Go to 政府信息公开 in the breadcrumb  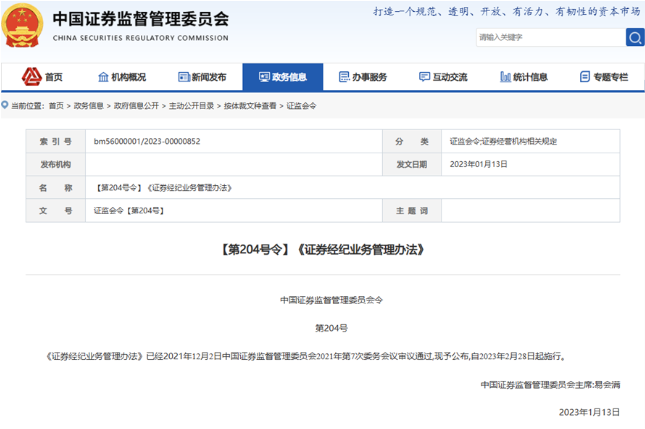136,106
